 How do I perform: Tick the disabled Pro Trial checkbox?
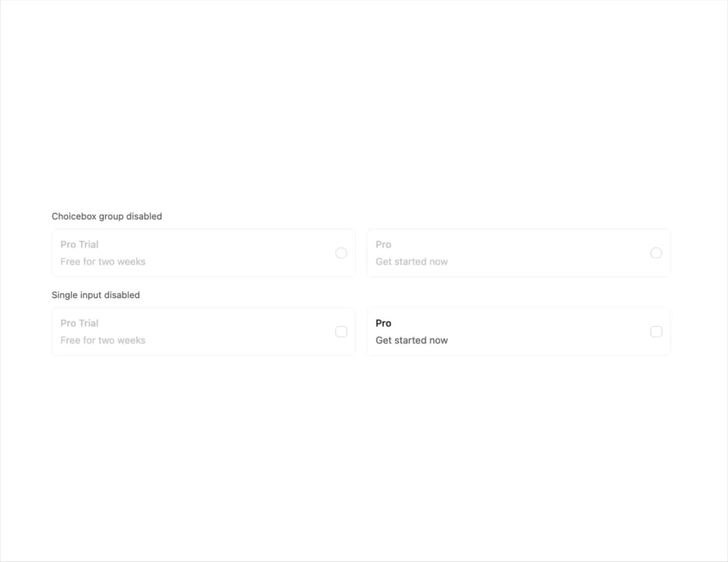tap(341, 331)
